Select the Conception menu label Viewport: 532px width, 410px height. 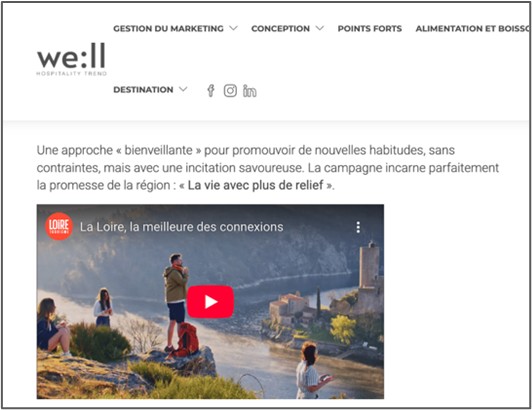click(x=281, y=29)
